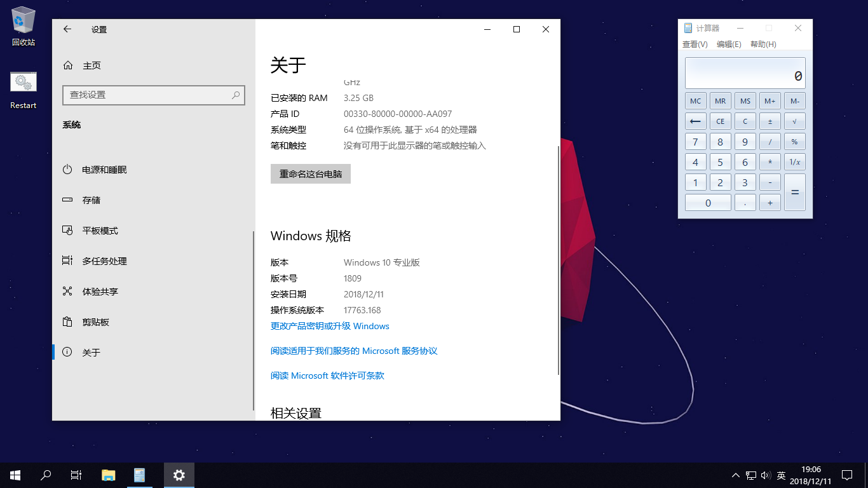The width and height of the screenshot is (868, 488).
Task: Open 电源和睡眠 power settings
Action: [x=104, y=170]
